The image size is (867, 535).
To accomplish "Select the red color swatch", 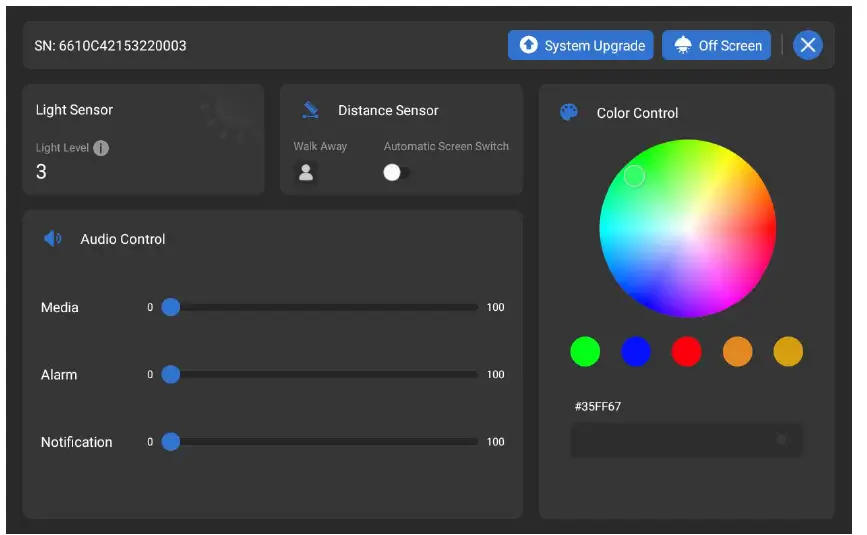I will pos(687,352).
